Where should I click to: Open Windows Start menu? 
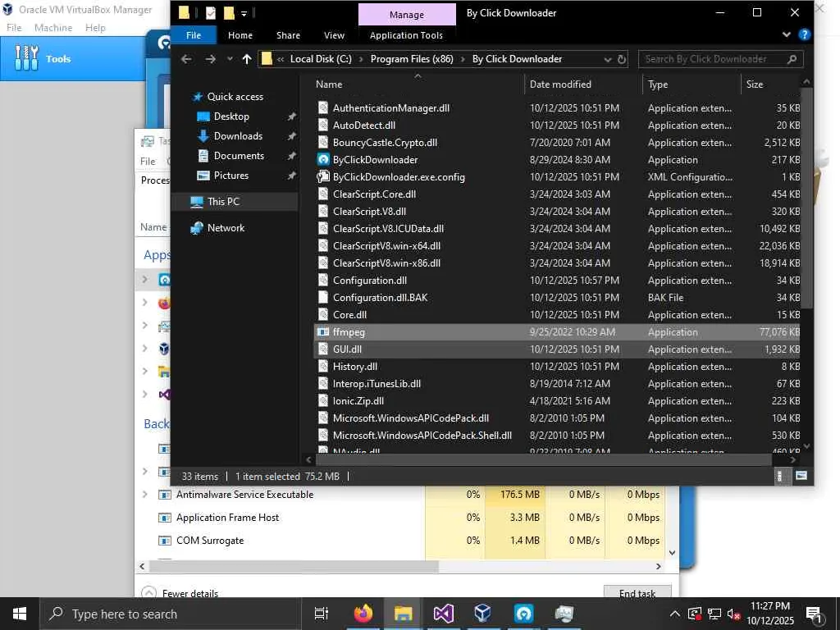click(20, 614)
